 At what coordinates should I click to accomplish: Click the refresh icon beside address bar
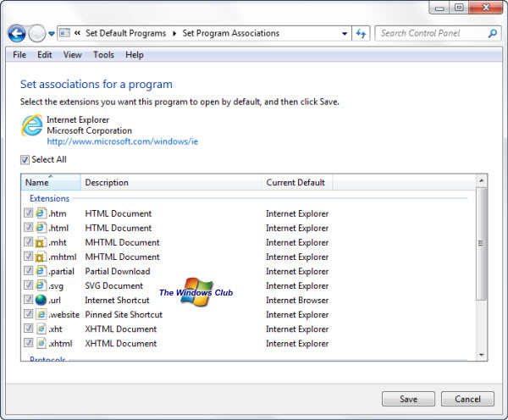362,34
